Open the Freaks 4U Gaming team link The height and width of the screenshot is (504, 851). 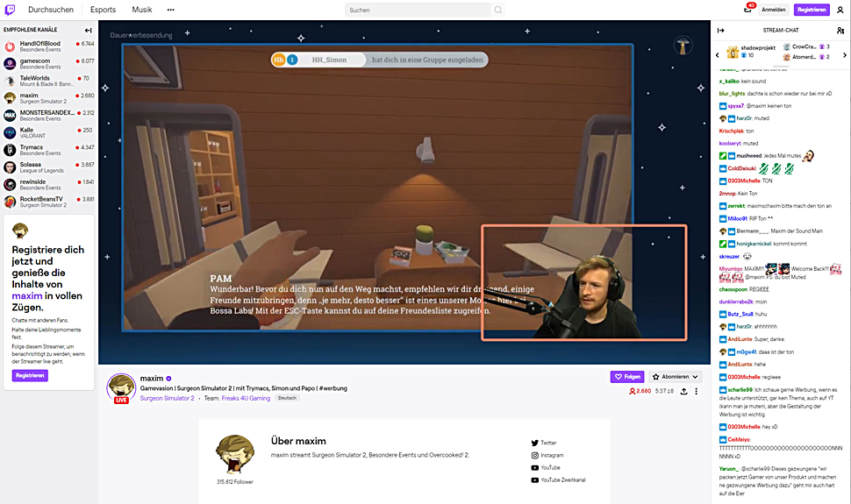pyautogui.click(x=246, y=398)
